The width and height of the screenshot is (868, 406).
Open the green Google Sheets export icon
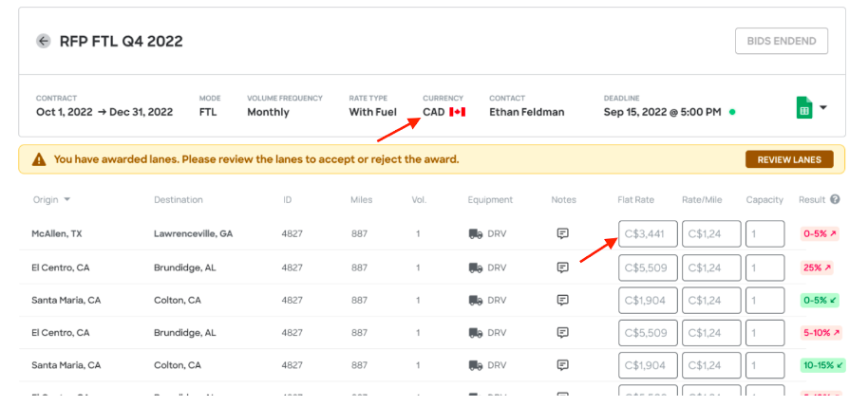pos(803,108)
